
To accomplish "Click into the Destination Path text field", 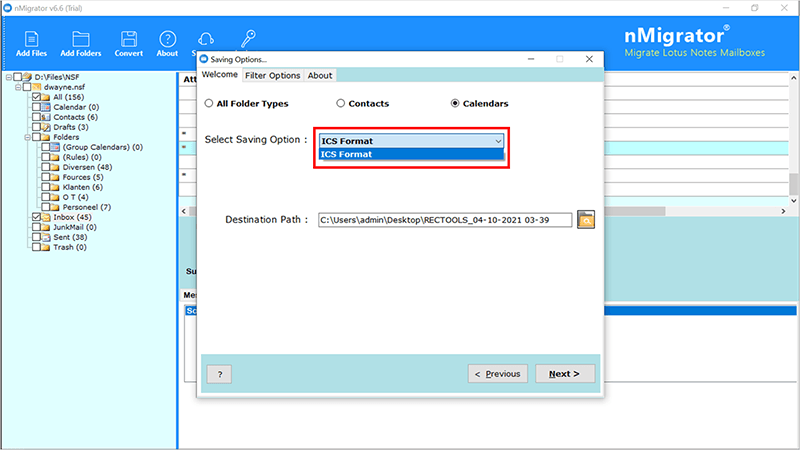I will pos(445,219).
